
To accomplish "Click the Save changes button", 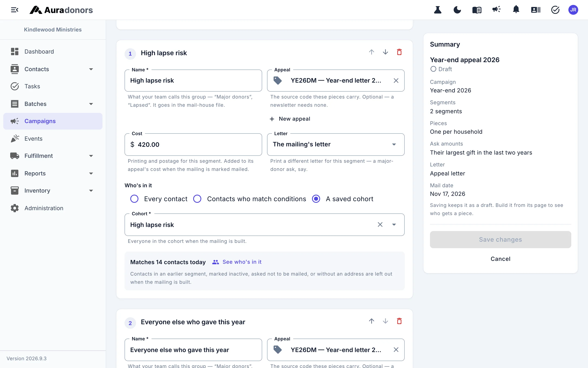I will 500,239.
